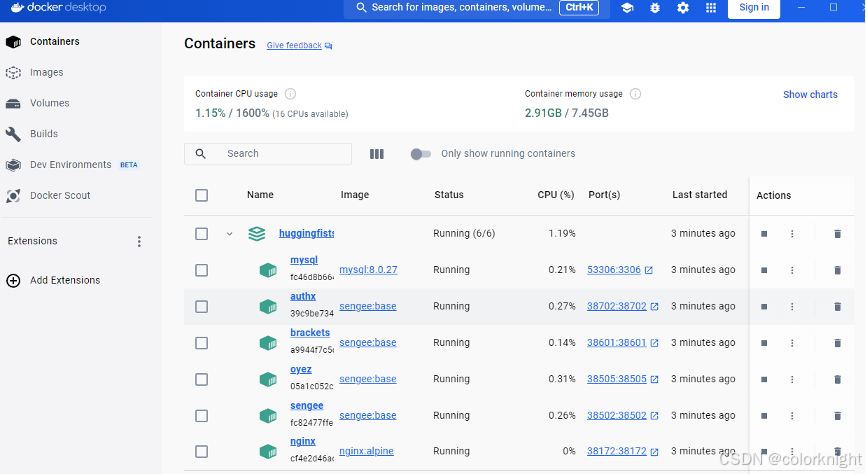The width and height of the screenshot is (866, 474).
Task: Collapse the huggingfists stack chevron
Action: 229,234
